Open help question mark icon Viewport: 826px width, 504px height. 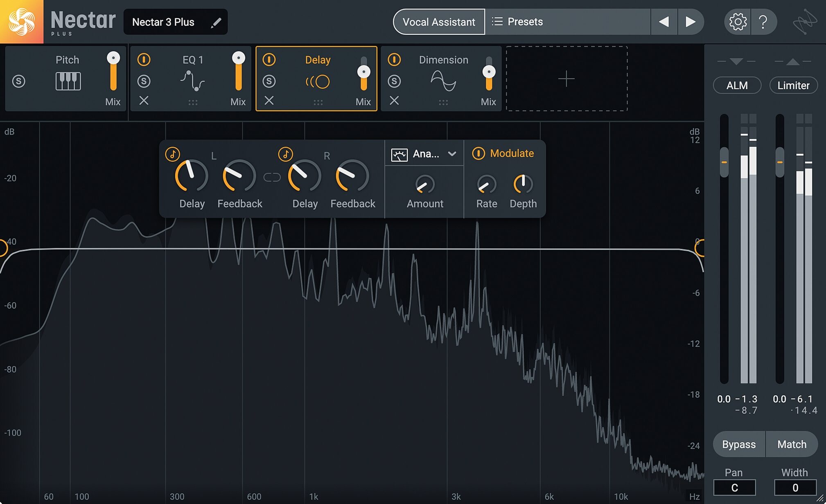pos(763,22)
